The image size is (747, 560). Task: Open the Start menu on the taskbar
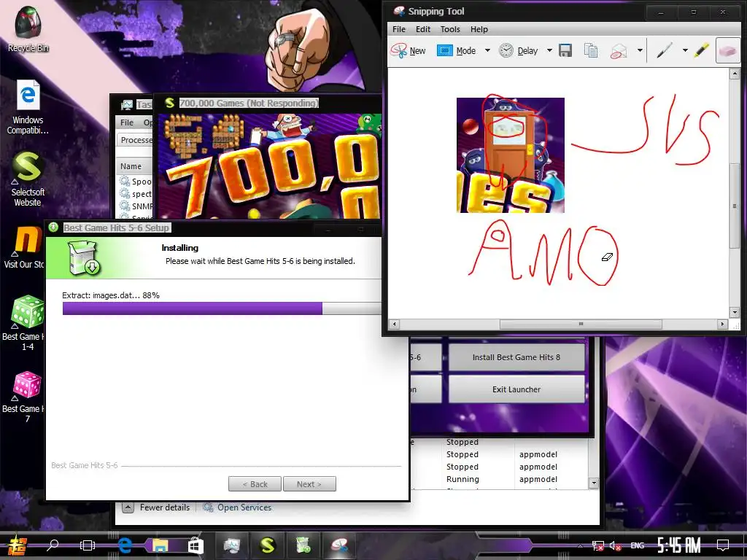click(18, 545)
